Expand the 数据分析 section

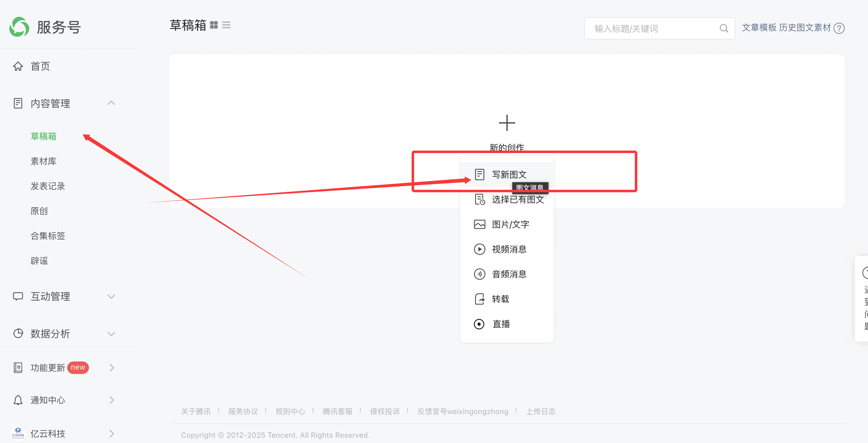111,334
